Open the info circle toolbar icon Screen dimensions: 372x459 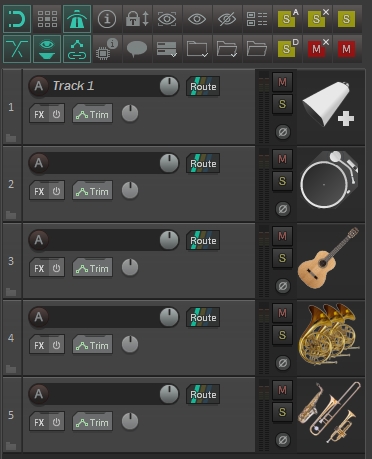click(x=107, y=19)
